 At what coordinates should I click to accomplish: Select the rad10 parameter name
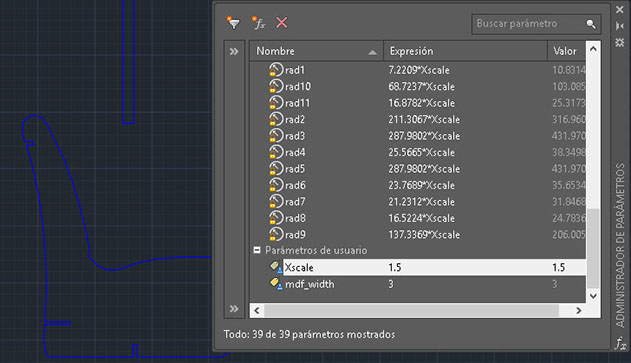point(298,87)
